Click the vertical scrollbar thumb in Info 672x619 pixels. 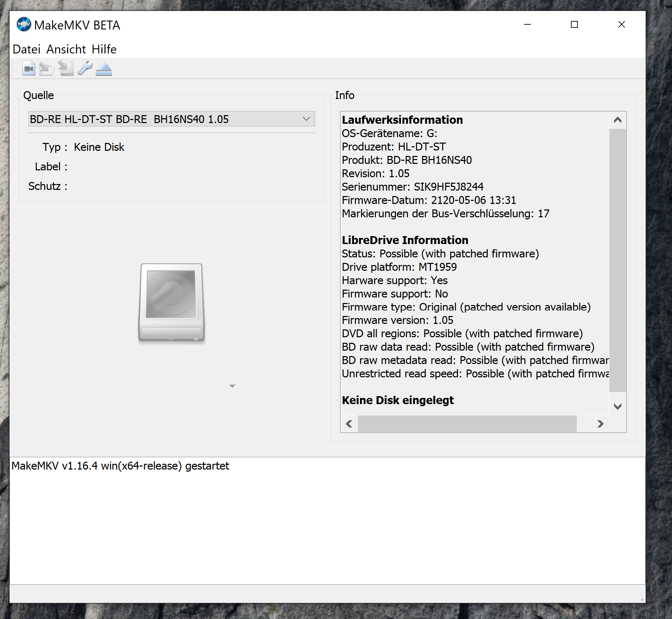618,260
